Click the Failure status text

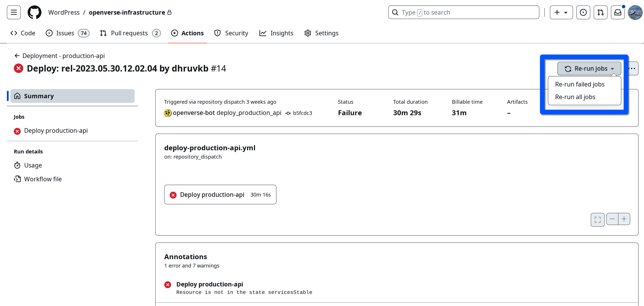[x=350, y=113]
